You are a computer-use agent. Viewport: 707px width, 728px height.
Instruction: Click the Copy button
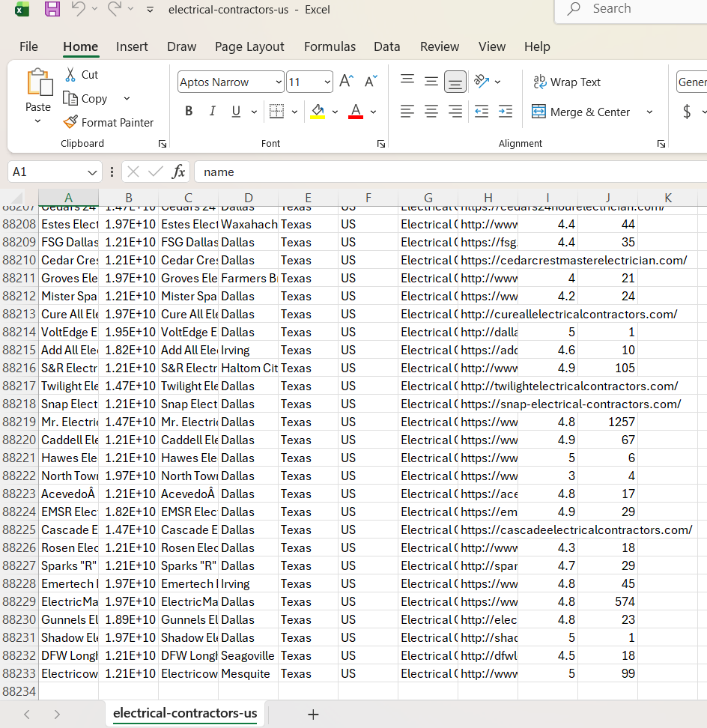point(85,98)
